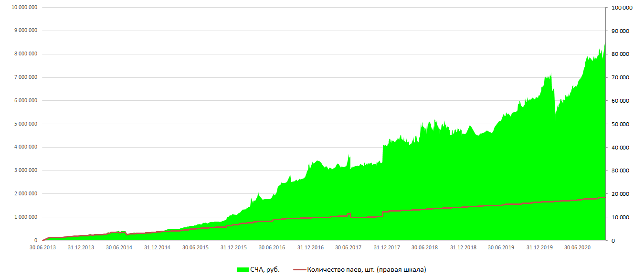Screen dimensions: 644x277
Task: Click right axis value 70 000
Action: coord(620,77)
